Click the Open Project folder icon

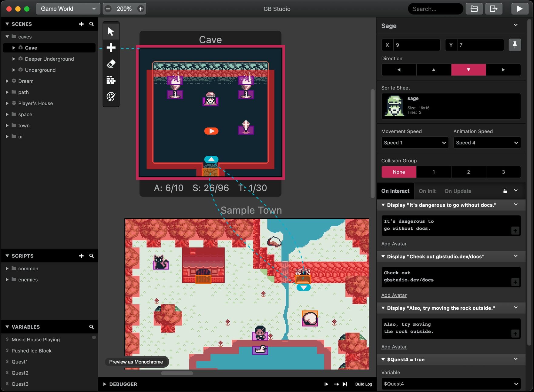coord(474,9)
